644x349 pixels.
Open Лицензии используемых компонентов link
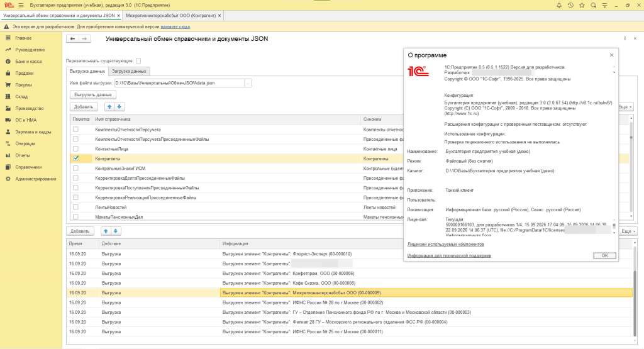pos(446,244)
